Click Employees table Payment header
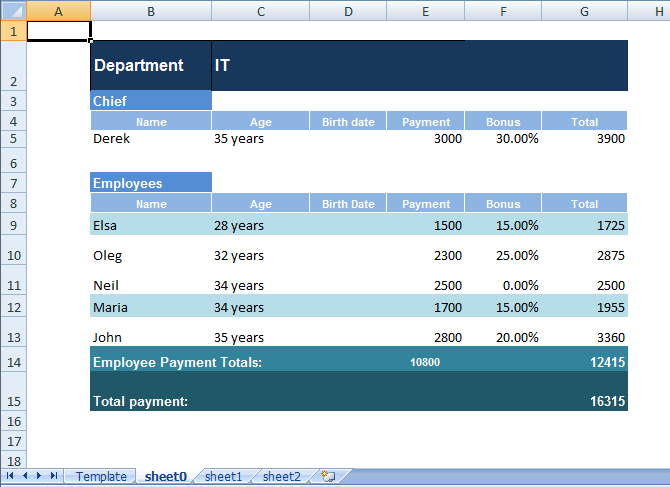The width and height of the screenshot is (670, 487). click(x=426, y=203)
